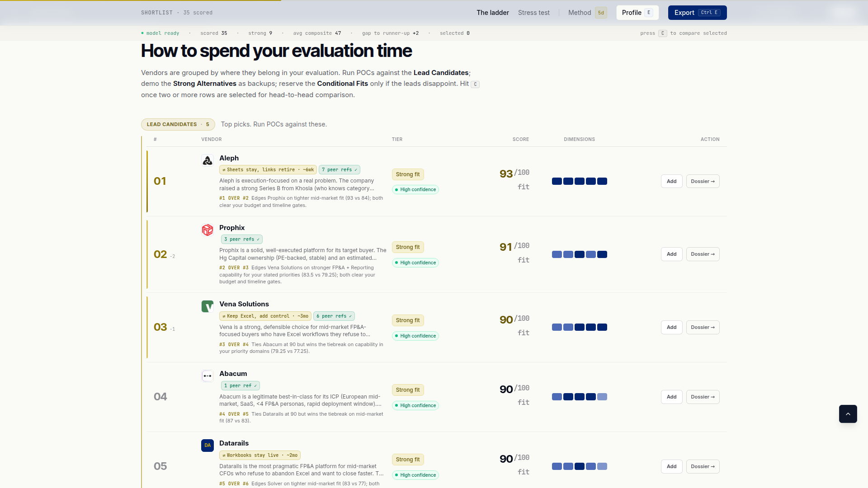The width and height of the screenshot is (868, 488).
Task: Switch to Stress test tab
Action: (534, 13)
